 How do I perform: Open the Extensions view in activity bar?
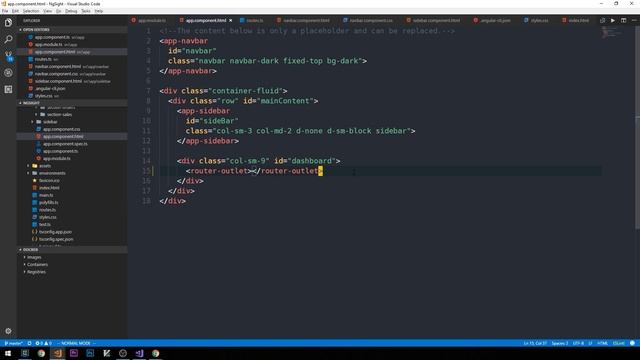8,89
